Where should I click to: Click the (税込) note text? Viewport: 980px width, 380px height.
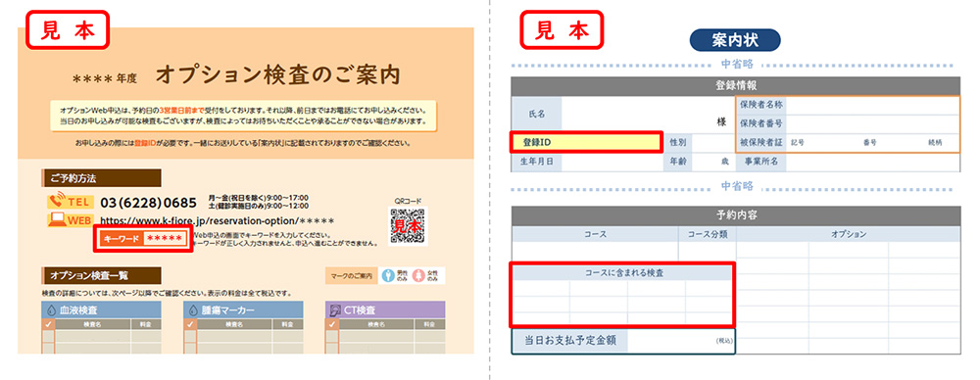coord(724,342)
